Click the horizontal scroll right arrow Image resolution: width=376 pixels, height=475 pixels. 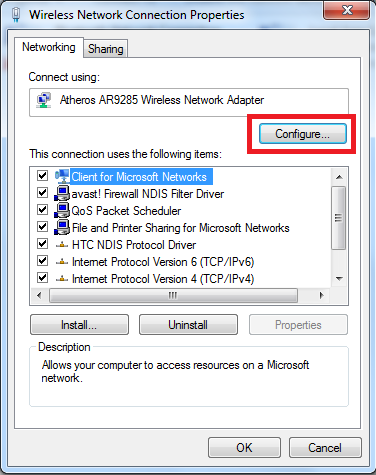[322, 295]
